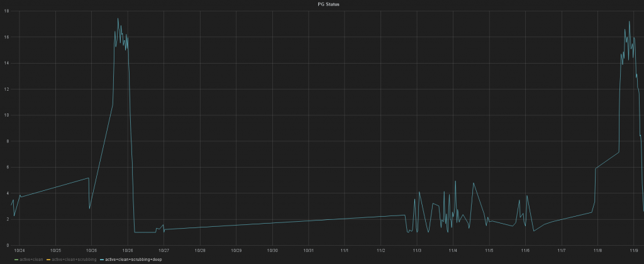Click the 18 y-axis value label
The image size is (644, 264).
pos(6,11)
